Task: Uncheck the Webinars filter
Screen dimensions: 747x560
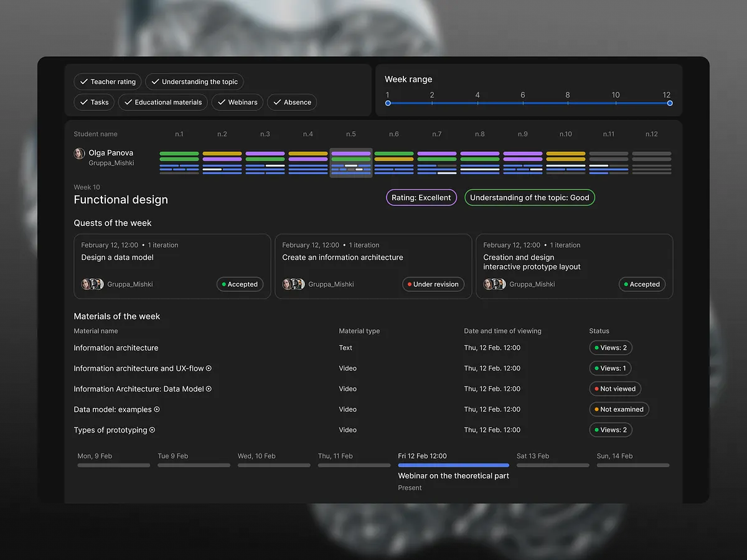Action: point(237,102)
